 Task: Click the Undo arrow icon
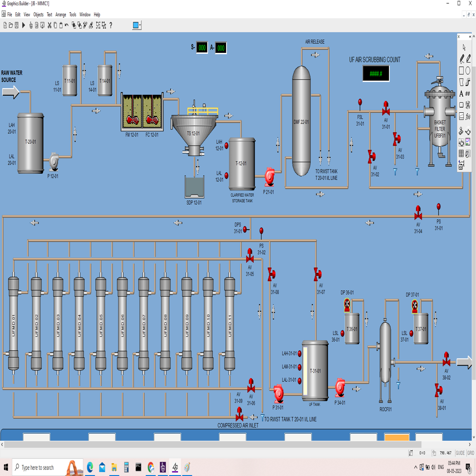click(x=66, y=25)
